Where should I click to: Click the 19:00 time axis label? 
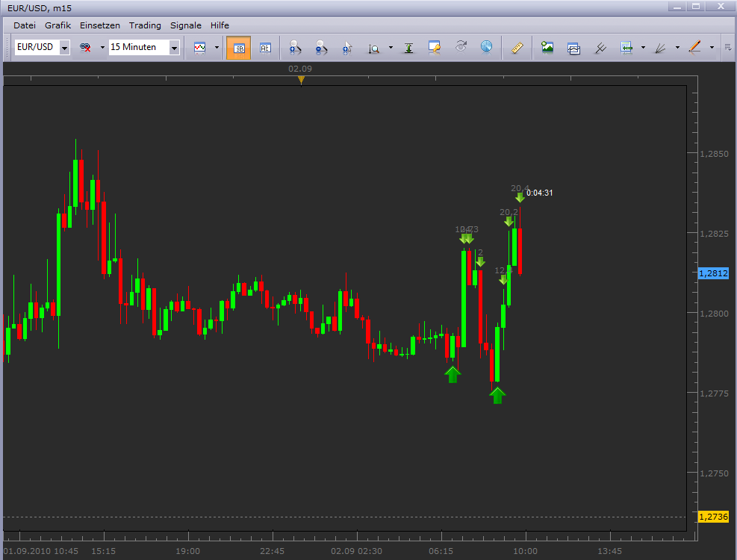187,550
